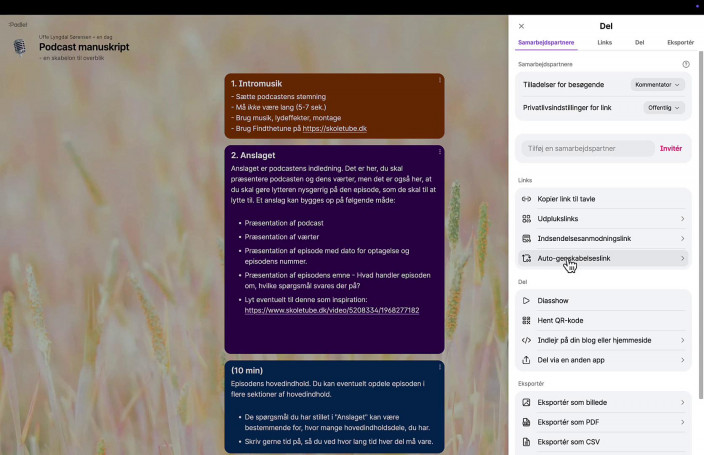This screenshot has height=455, width=704.
Task: Click the export as image icon
Action: coord(527,402)
